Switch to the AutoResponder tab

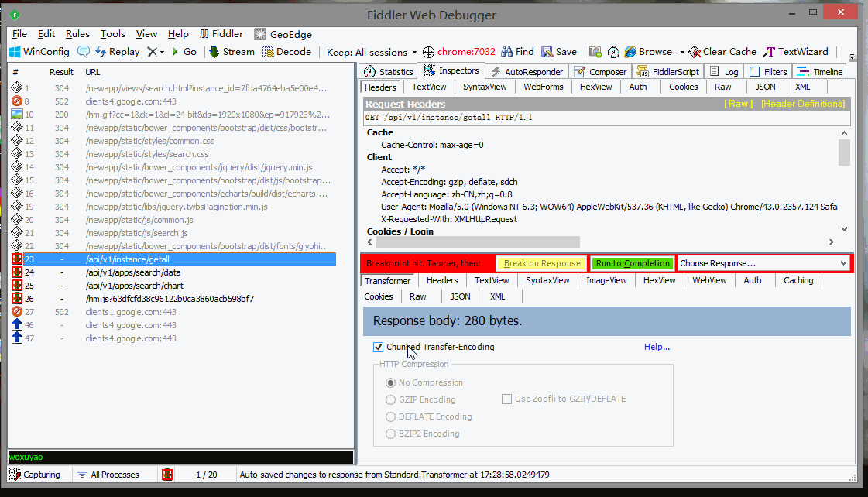click(527, 72)
